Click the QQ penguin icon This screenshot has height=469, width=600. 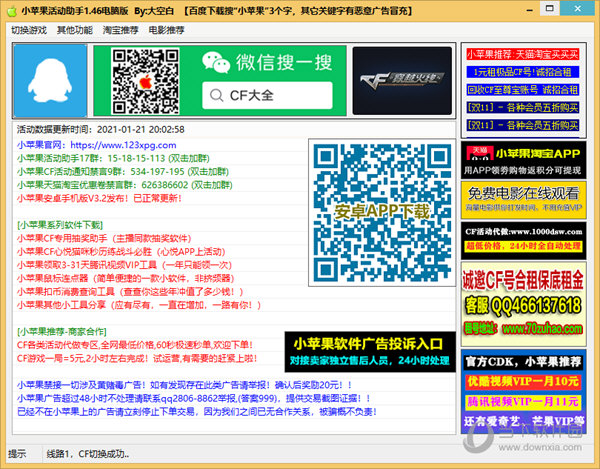(x=50, y=81)
